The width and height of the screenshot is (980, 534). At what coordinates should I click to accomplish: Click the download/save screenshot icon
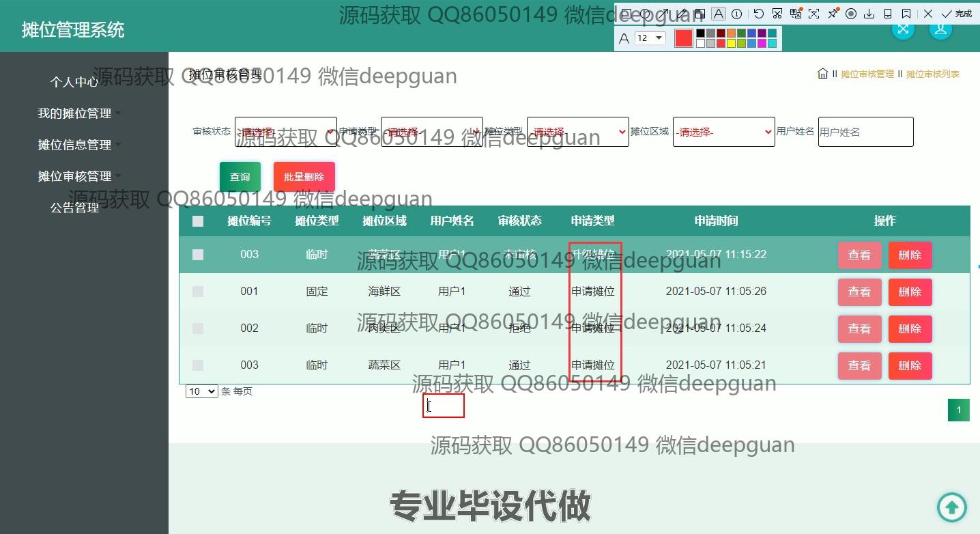click(x=869, y=14)
